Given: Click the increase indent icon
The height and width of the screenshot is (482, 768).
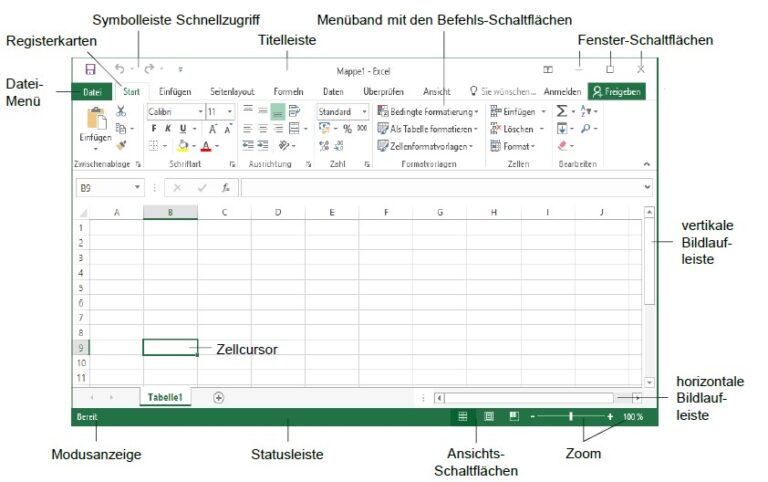Looking at the screenshot, I should click(x=263, y=145).
